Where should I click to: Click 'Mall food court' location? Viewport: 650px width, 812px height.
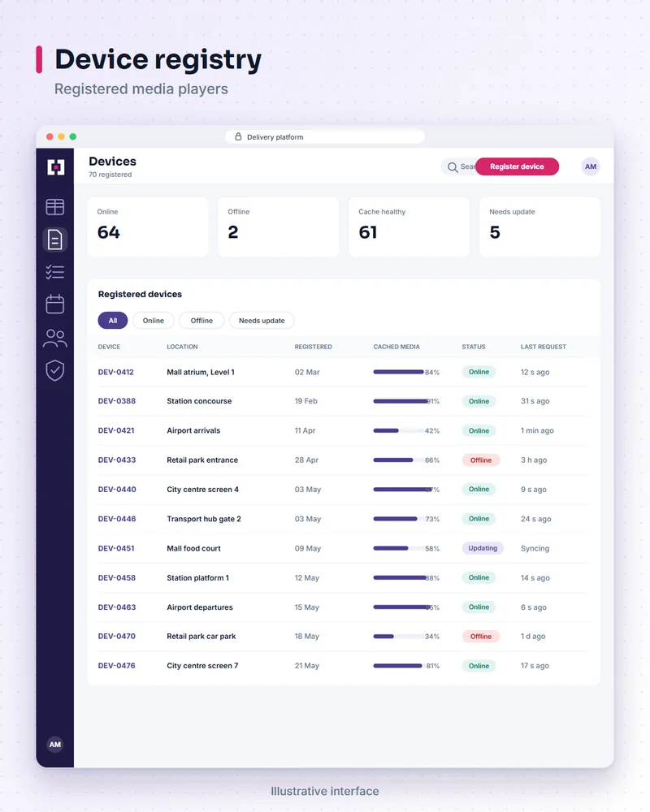tap(194, 548)
